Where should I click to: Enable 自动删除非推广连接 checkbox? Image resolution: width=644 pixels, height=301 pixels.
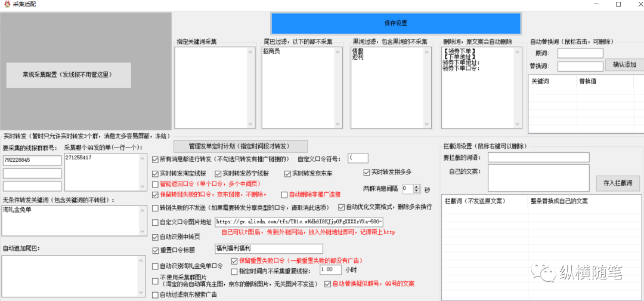click(283, 195)
